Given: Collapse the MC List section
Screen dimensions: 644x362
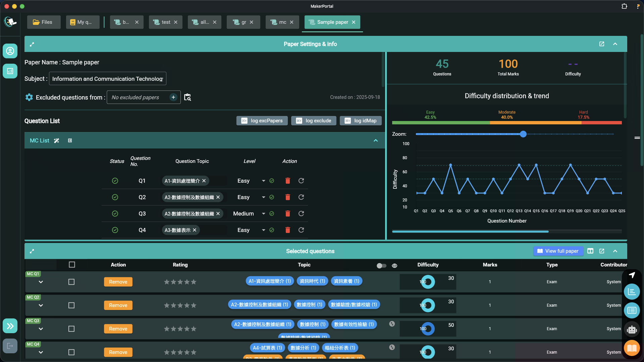Looking at the screenshot, I should 376,141.
